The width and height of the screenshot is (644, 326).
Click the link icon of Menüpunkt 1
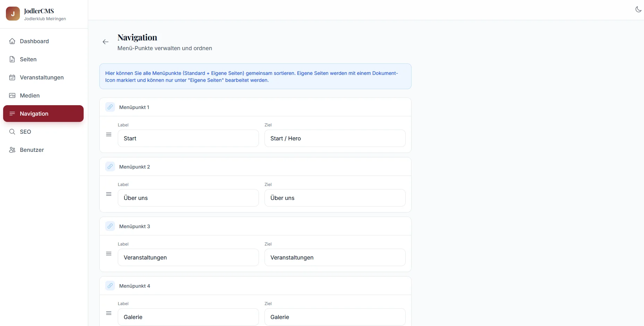(110, 107)
